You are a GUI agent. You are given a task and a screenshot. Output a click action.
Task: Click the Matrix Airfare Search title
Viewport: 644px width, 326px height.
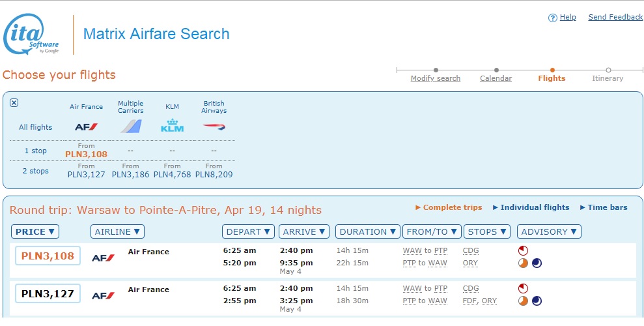156,34
